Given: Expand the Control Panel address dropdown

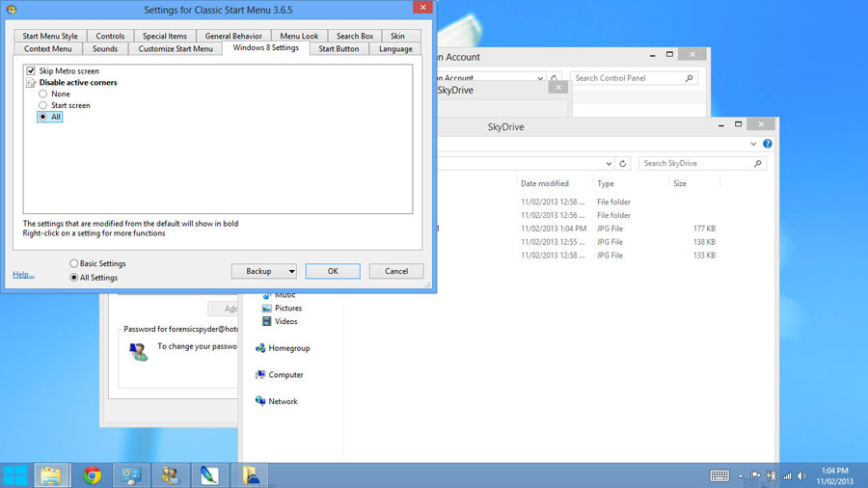Looking at the screenshot, I should coord(540,78).
